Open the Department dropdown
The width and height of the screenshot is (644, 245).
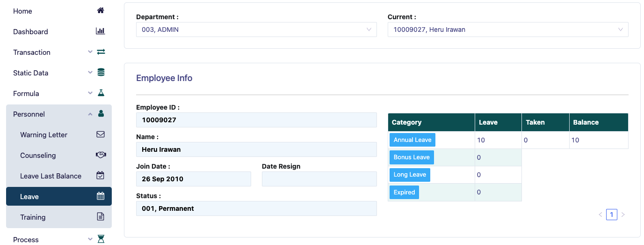tap(256, 30)
